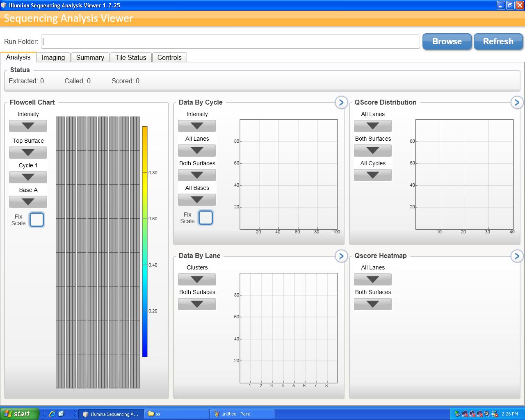This screenshot has width=525, height=420.
Task: Switch to the Controls tab
Action: pos(169,57)
